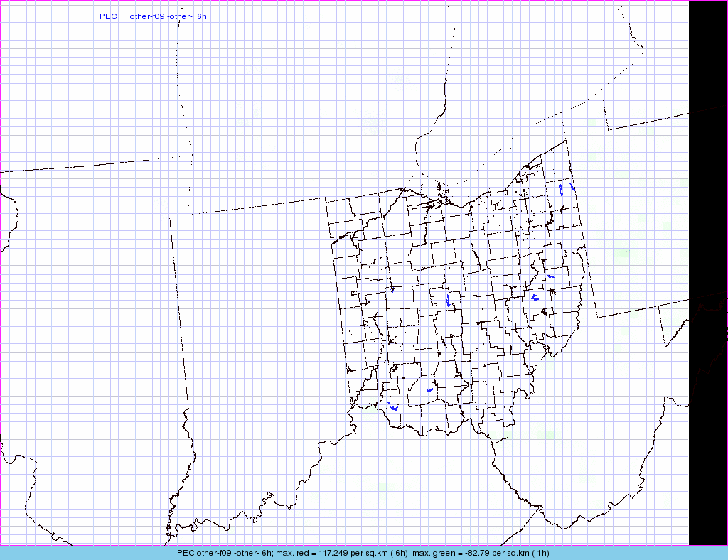Click pale green patch just south of Ohio
The height and width of the screenshot is (560, 728).
point(547,433)
